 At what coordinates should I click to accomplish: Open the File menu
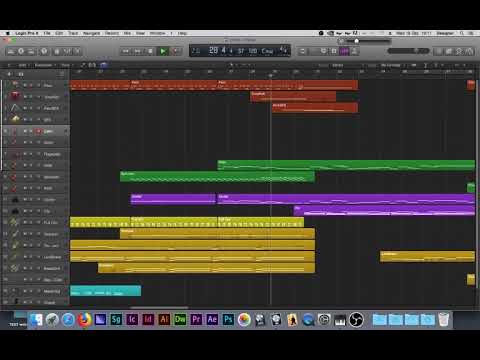[x=47, y=33]
